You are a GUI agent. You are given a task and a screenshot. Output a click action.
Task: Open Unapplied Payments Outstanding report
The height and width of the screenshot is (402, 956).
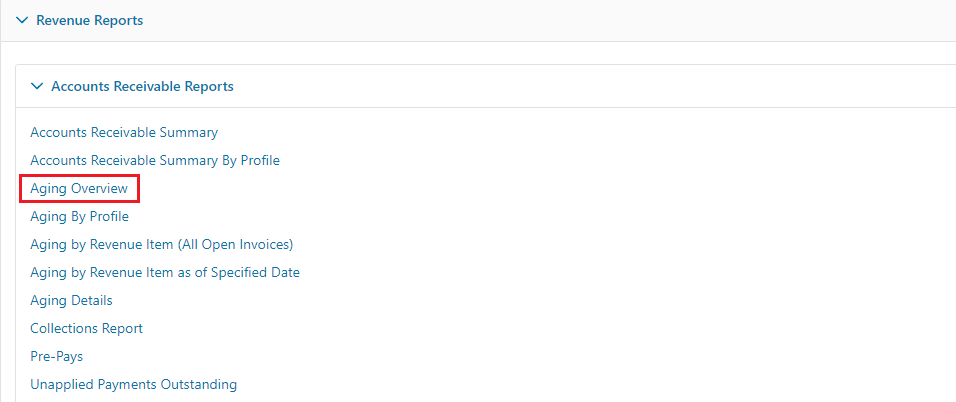click(134, 384)
